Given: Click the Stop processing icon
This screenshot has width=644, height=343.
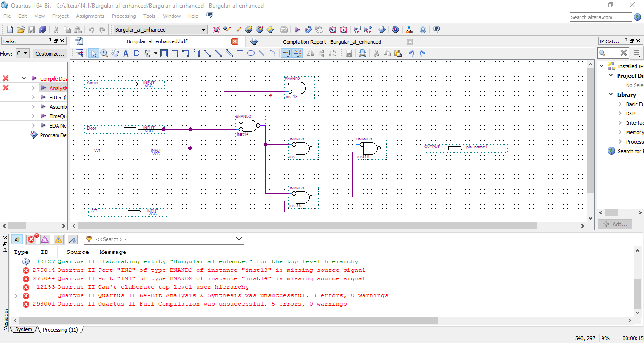Looking at the screenshot, I should click(x=284, y=29).
